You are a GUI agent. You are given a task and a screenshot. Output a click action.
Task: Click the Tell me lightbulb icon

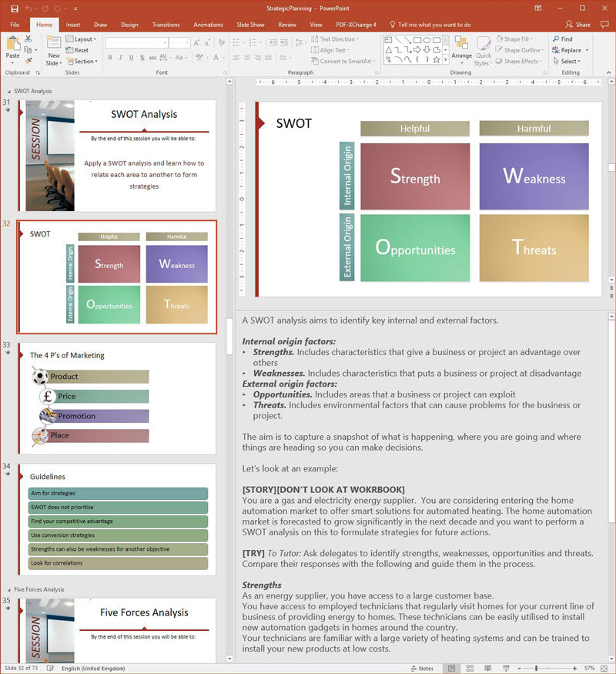[x=392, y=25]
